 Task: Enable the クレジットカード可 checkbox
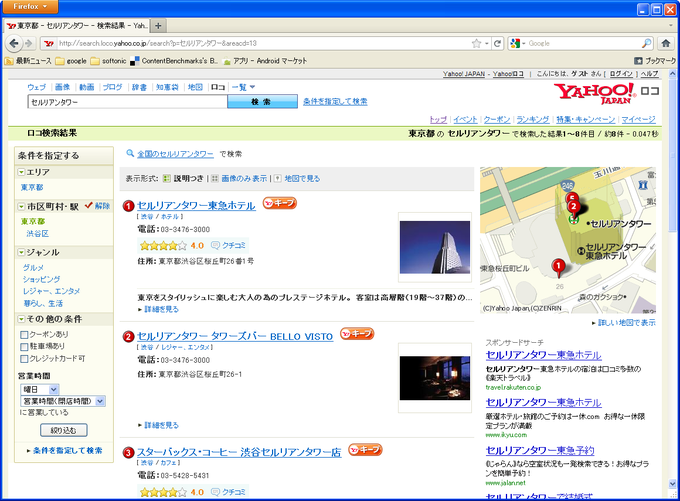(24, 359)
